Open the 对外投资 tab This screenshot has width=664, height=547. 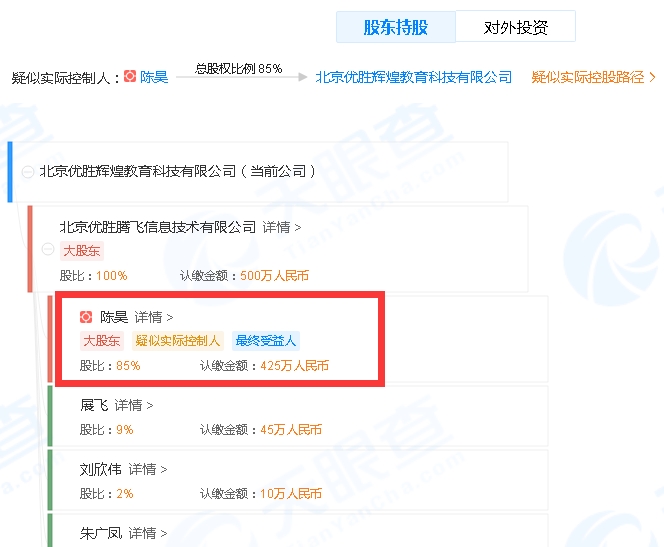pyautogui.click(x=515, y=27)
